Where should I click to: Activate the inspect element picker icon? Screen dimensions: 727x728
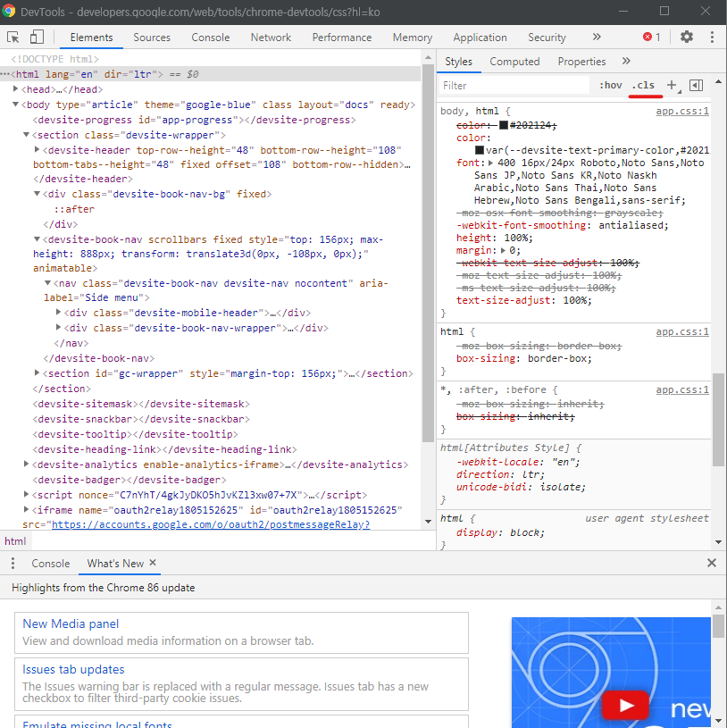click(x=13, y=38)
